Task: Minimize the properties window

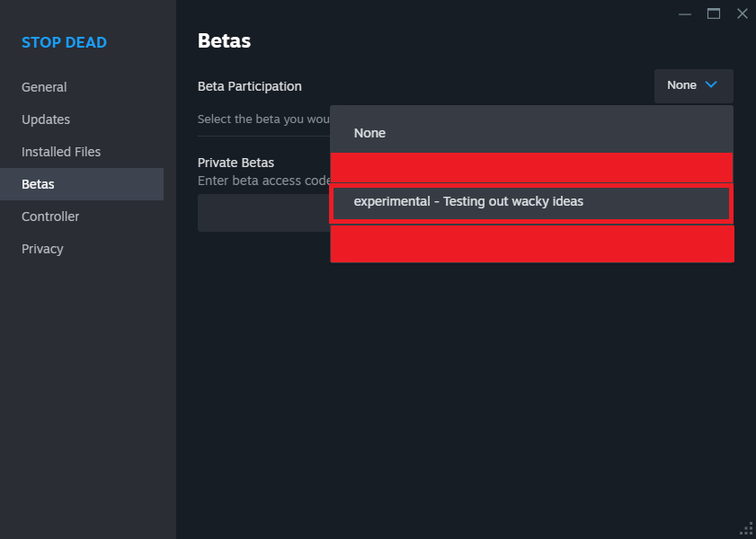Action: (x=685, y=13)
